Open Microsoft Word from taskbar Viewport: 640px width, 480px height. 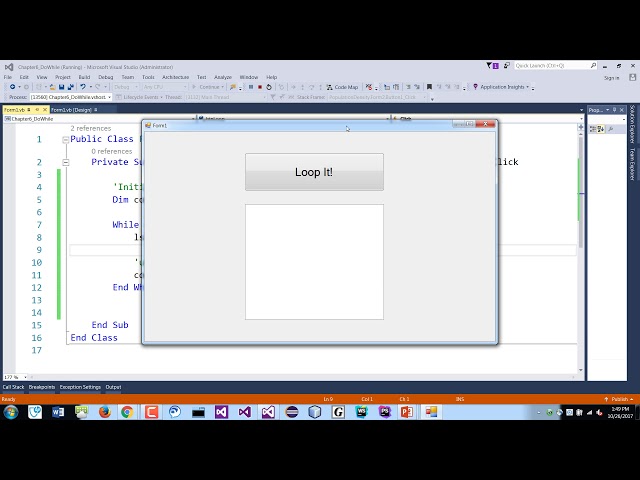point(58,412)
